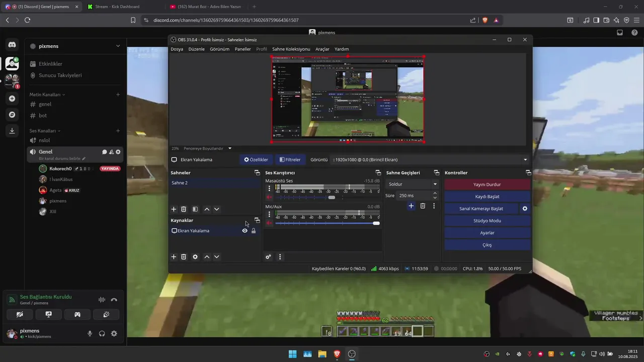
Task: Open virtual camera settings gear
Action: pyautogui.click(x=525, y=209)
